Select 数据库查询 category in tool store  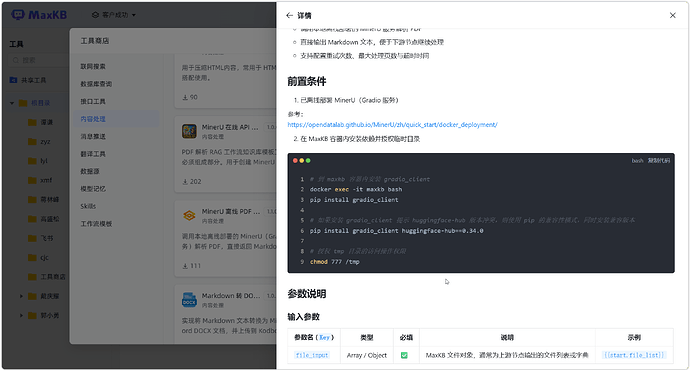pyautogui.click(x=96, y=84)
